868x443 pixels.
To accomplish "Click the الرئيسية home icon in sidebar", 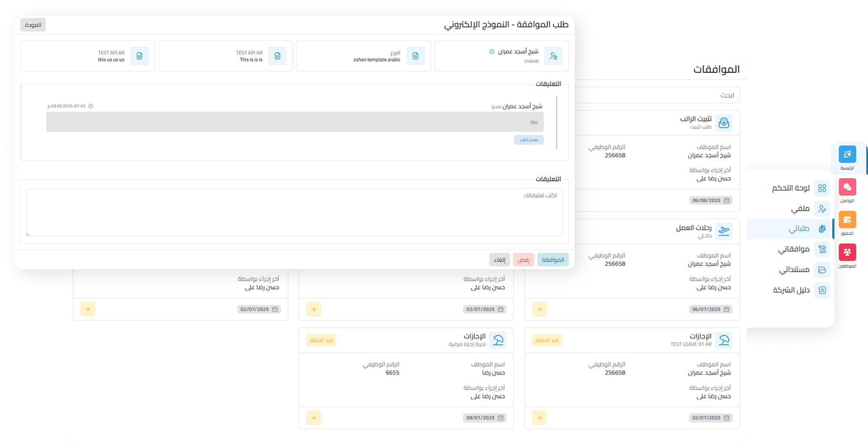I will [847, 155].
